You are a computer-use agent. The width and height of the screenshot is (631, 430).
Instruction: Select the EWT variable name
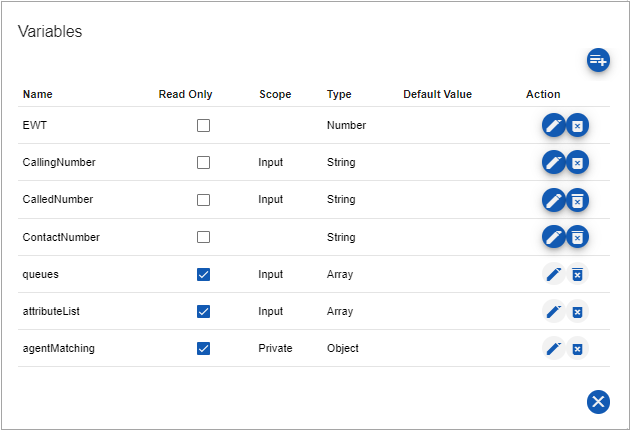[x=35, y=125]
